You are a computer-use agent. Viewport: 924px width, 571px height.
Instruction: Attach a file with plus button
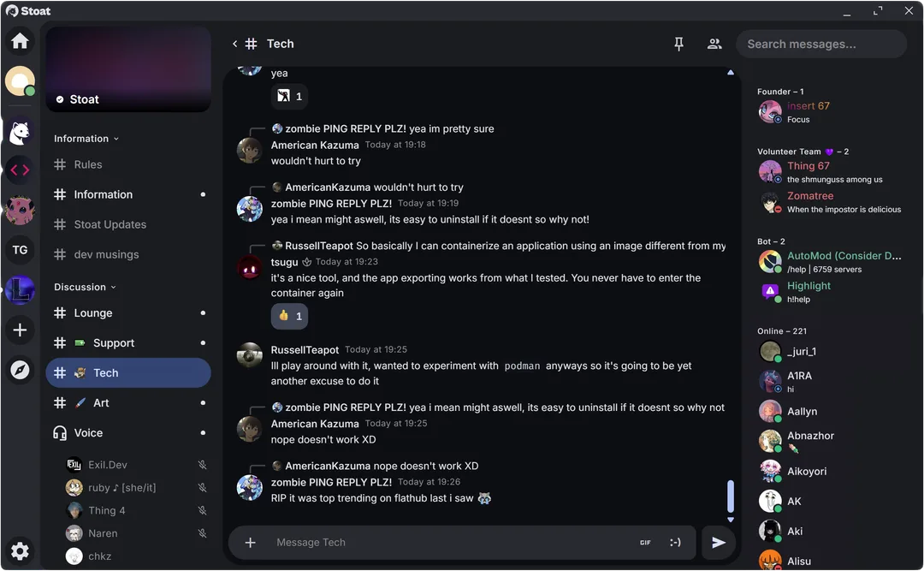pyautogui.click(x=251, y=542)
